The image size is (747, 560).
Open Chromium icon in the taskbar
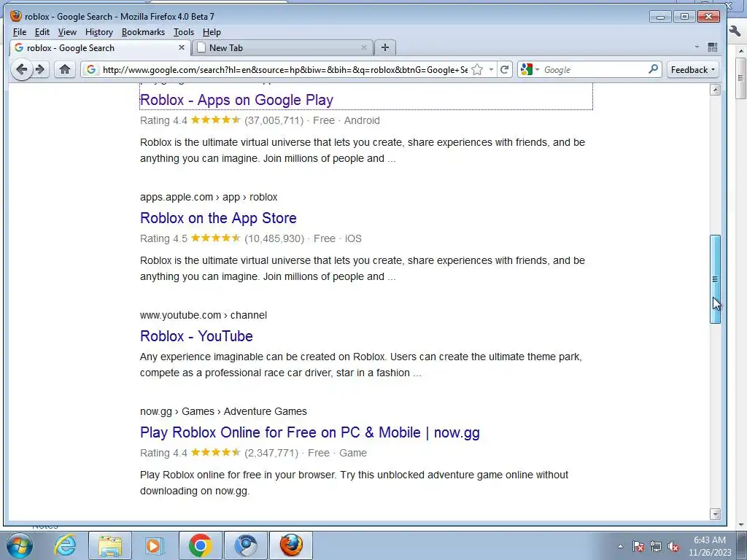point(245,545)
